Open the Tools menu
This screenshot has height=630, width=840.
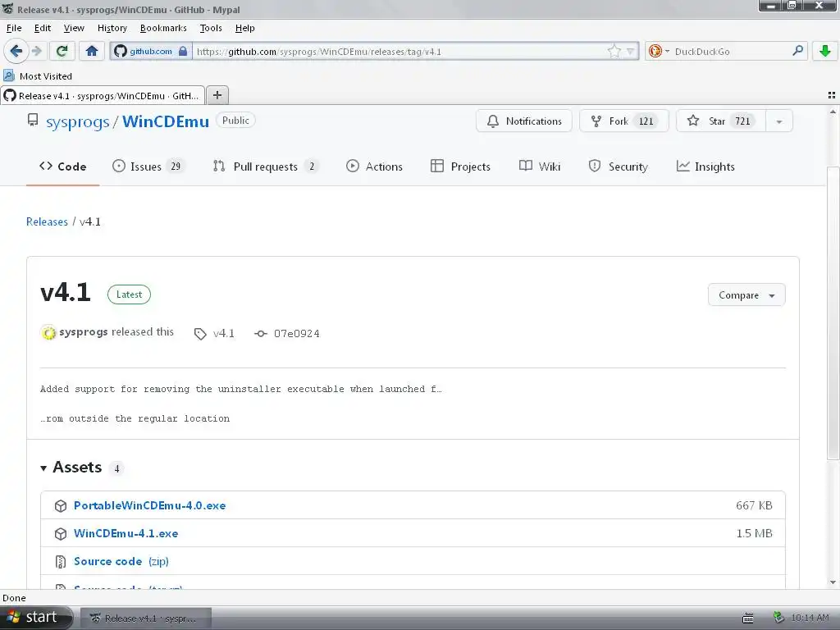[x=211, y=28]
